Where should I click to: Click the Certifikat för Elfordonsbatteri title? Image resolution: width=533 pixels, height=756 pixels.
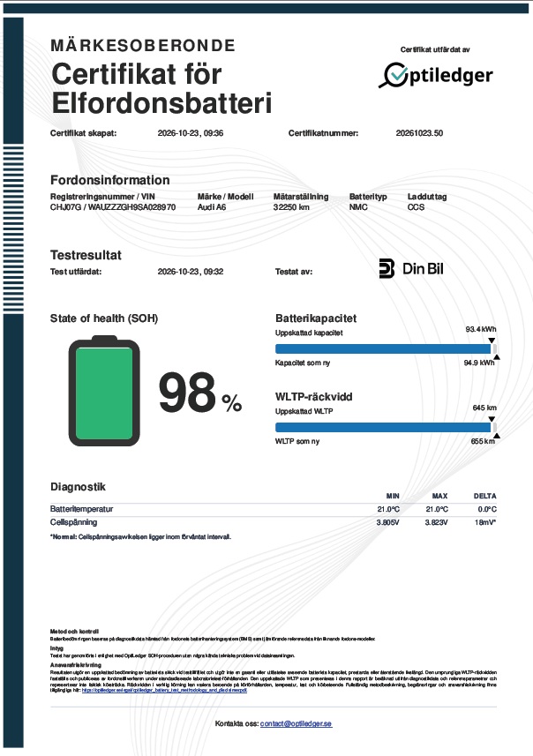pos(161,89)
